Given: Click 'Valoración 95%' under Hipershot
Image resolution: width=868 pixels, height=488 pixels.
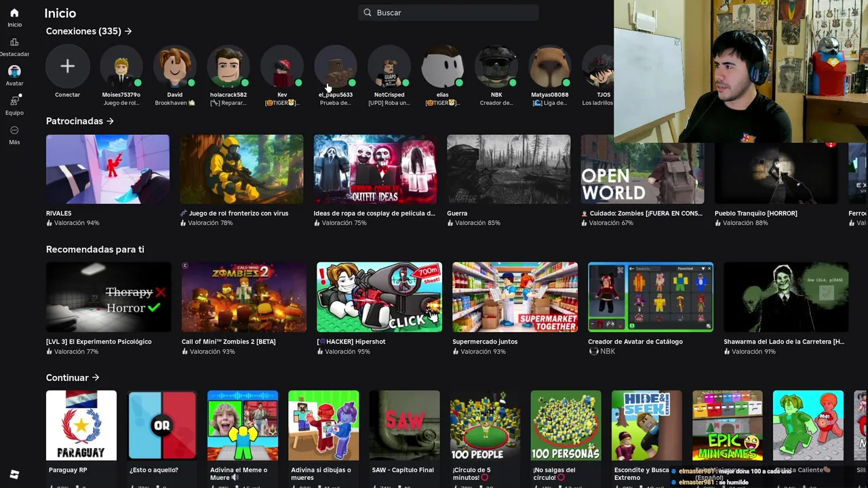Looking at the screenshot, I should click(x=344, y=352).
